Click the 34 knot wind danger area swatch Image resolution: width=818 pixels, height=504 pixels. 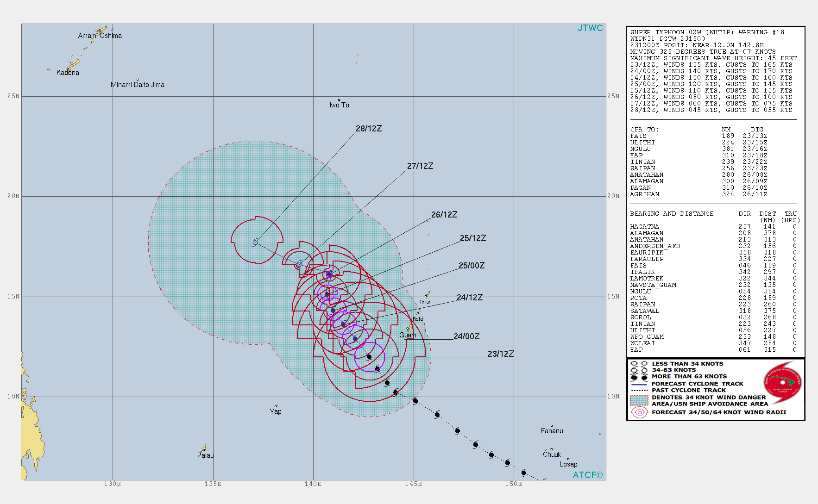pos(639,401)
